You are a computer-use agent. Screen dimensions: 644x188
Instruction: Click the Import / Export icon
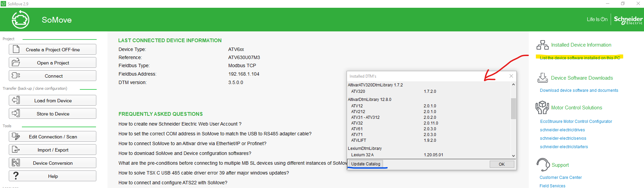click(x=16, y=150)
